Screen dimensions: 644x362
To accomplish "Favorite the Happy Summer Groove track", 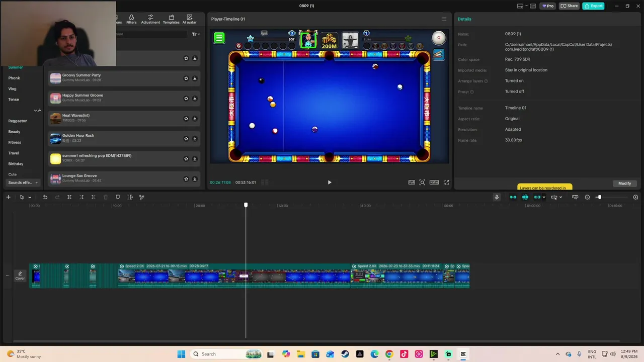I will (186, 99).
